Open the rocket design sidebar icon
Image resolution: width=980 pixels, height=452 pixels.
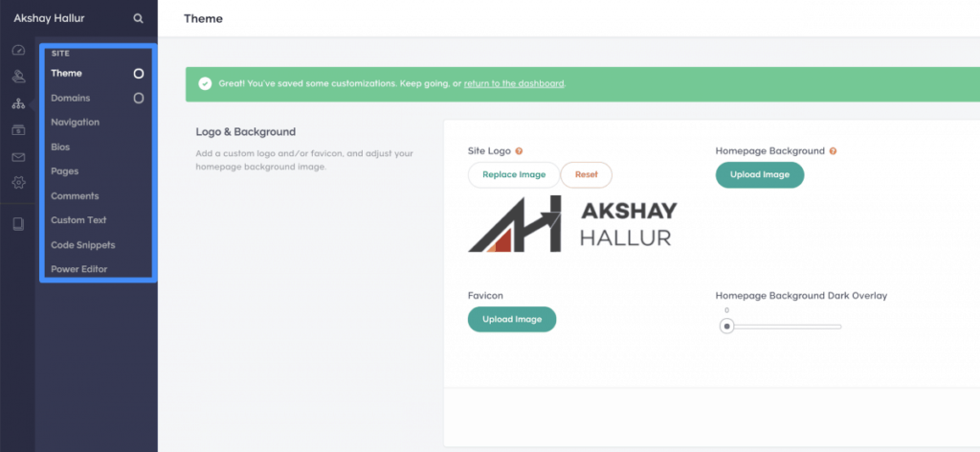click(x=18, y=77)
